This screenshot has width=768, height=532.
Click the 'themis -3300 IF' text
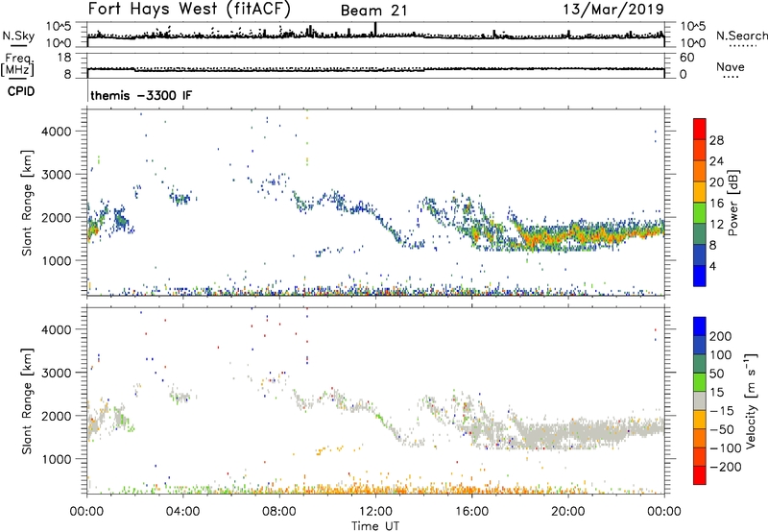[x=141, y=95]
